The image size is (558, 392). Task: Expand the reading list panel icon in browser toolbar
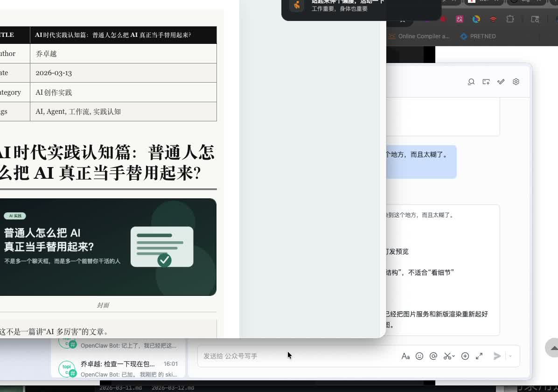point(535,19)
